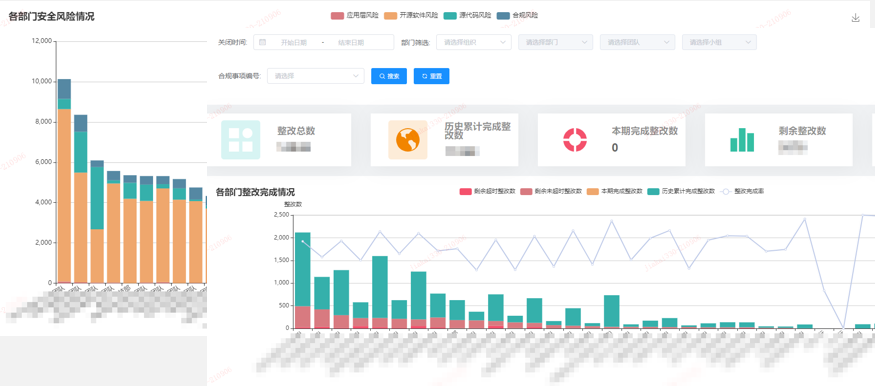Toggle 源代码风险 legend series
Viewport: 875px width, 386px height.
click(x=468, y=16)
